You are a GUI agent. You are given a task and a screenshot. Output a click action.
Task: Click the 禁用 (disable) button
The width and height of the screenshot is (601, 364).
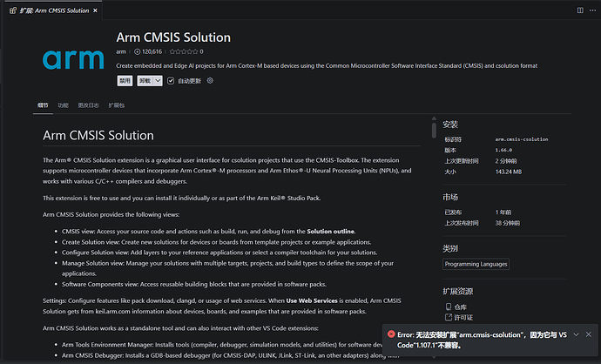point(125,81)
